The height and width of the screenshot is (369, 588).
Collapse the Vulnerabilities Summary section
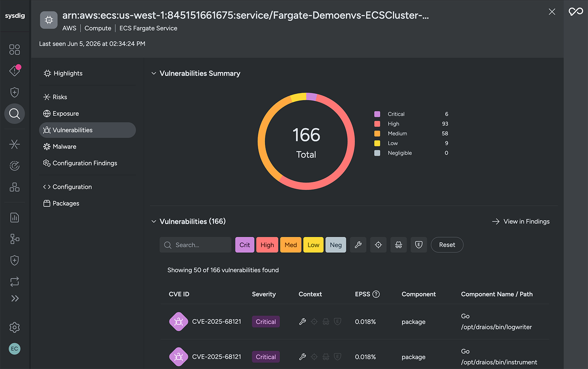click(x=154, y=73)
